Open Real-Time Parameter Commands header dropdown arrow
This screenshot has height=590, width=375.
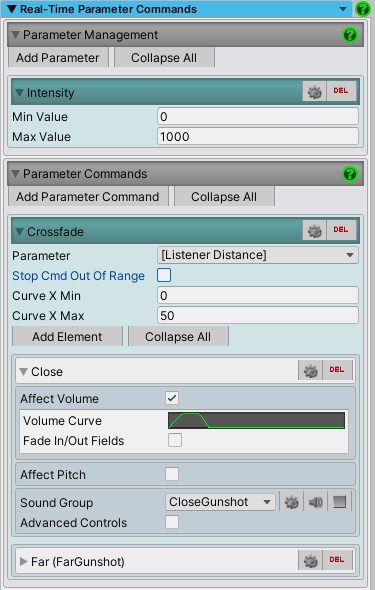pos(343,9)
